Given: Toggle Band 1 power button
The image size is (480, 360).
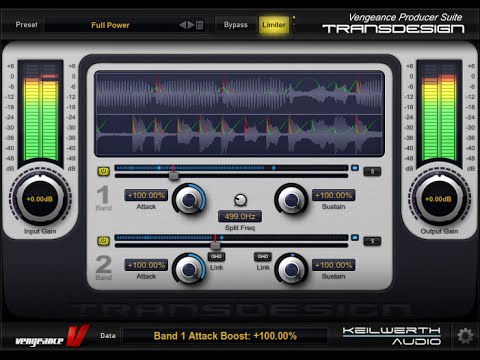Looking at the screenshot, I should point(104,171).
